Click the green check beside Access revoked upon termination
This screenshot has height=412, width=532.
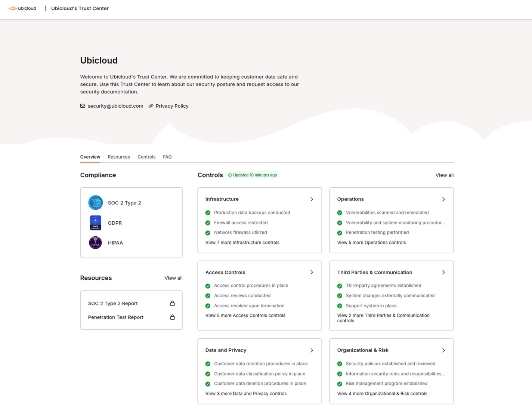pyautogui.click(x=208, y=306)
